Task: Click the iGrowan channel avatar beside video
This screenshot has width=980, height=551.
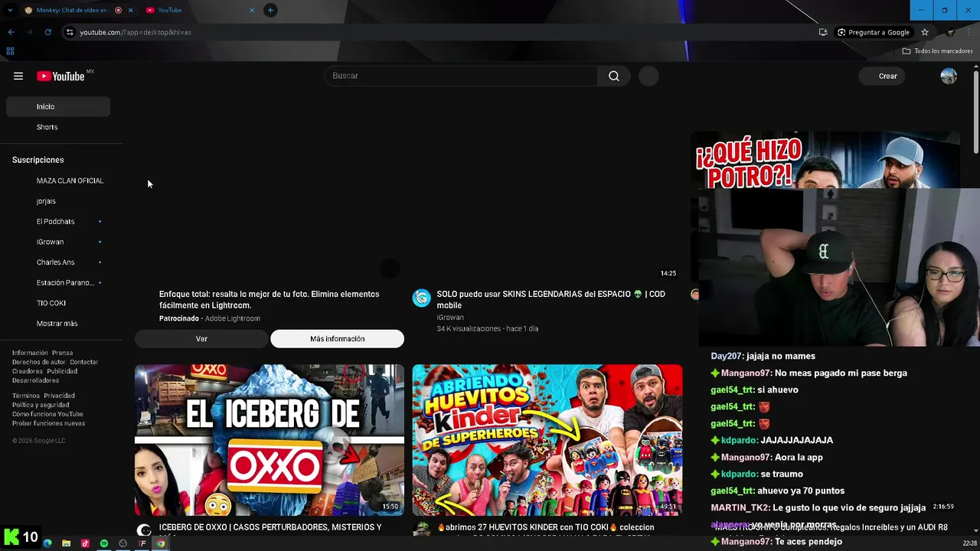Action: click(422, 298)
